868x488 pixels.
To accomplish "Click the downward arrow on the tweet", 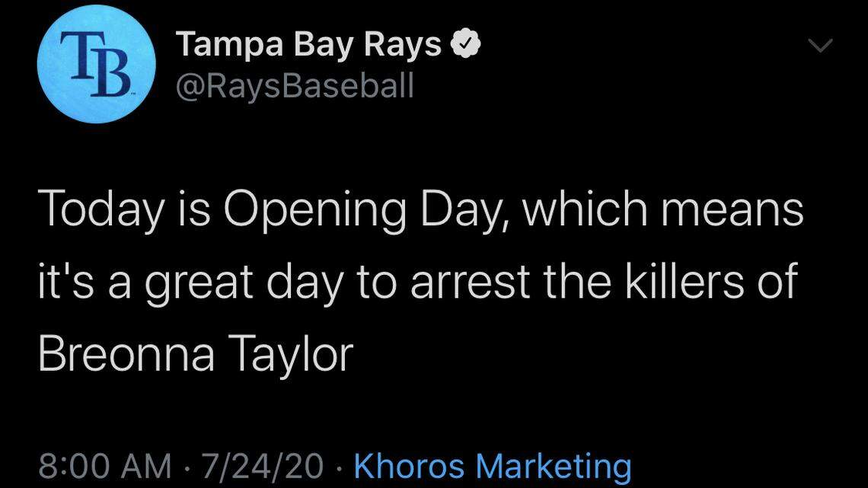I will [x=820, y=46].
